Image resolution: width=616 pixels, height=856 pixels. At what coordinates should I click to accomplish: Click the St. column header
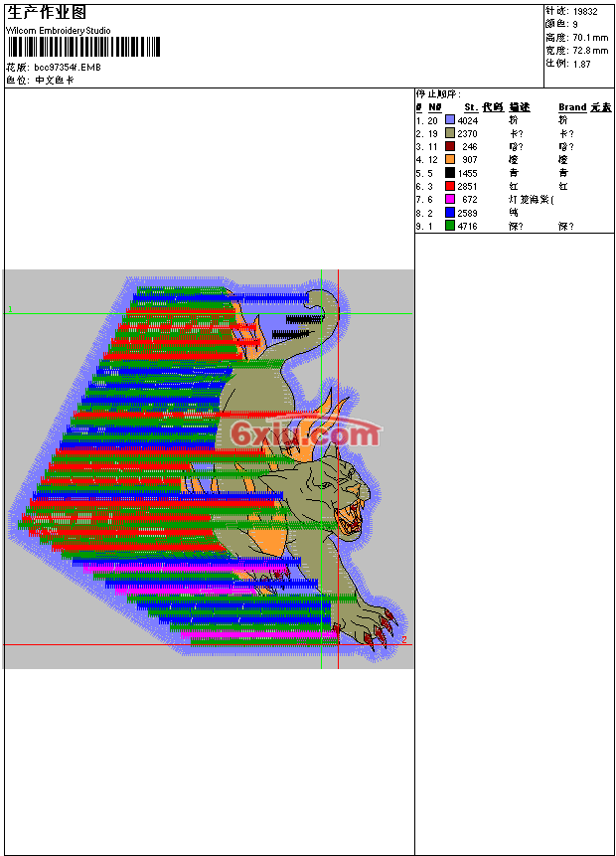pos(471,107)
